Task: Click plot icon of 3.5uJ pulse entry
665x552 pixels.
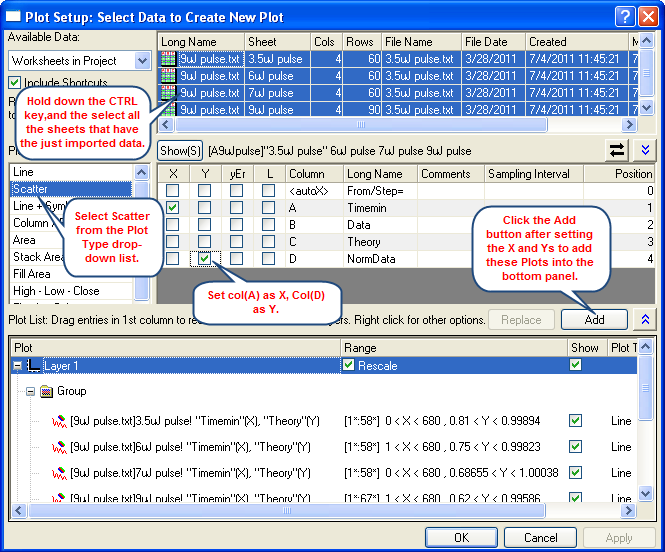Action: click(59, 421)
